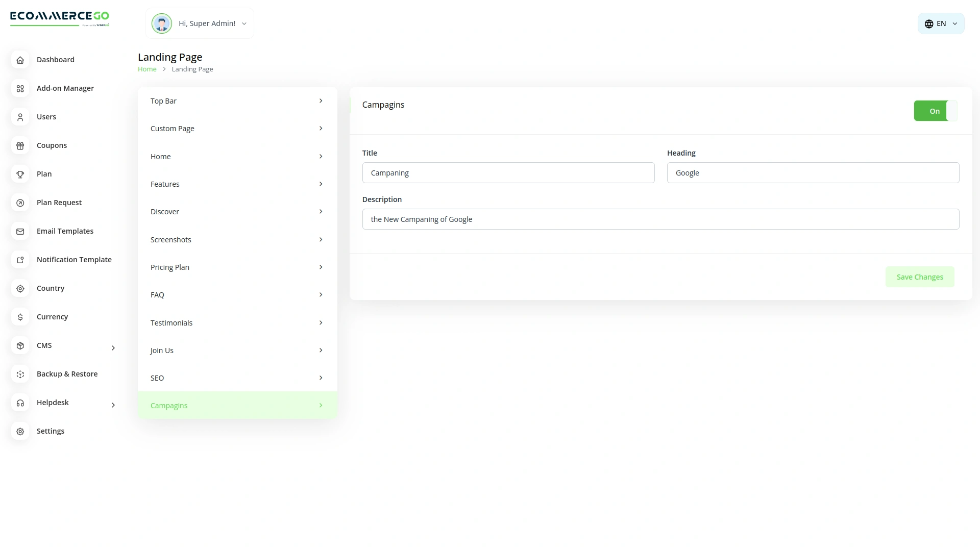Screen dimensions: 980x551
Task: Select the Plan trophy icon
Action: (20, 174)
